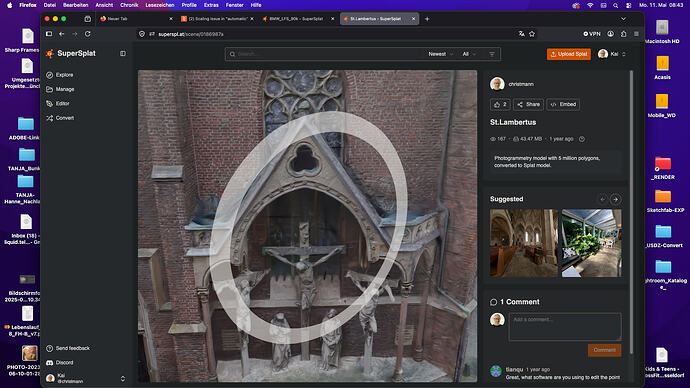Bookmark this page with star icon

pyautogui.click(x=532, y=34)
